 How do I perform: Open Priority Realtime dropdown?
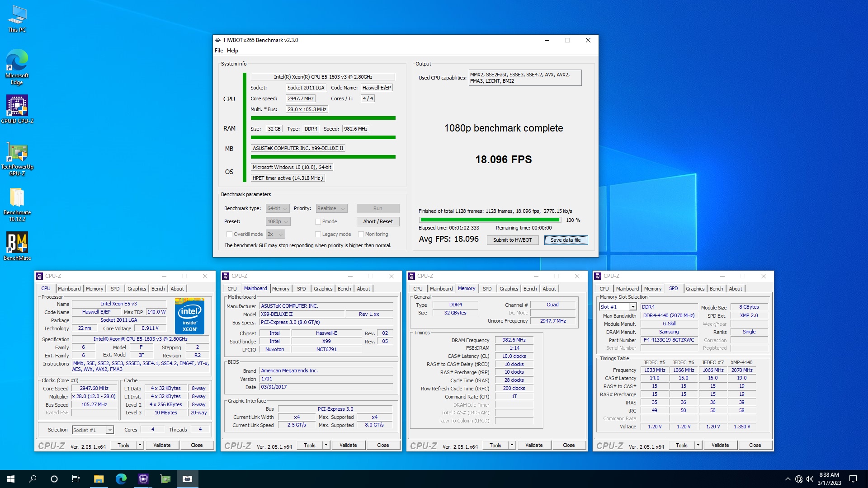(331, 209)
